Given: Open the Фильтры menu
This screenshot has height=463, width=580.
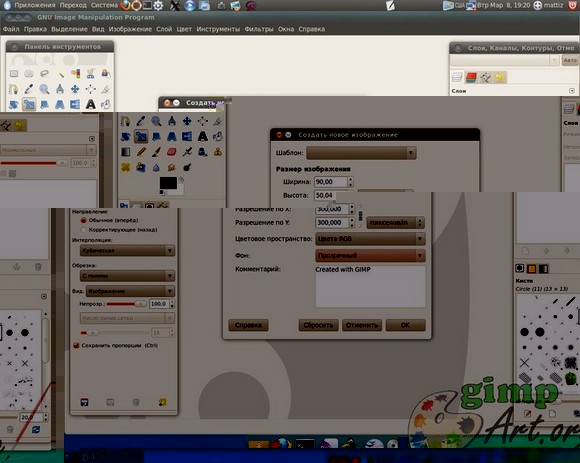Looking at the screenshot, I should point(259,29).
